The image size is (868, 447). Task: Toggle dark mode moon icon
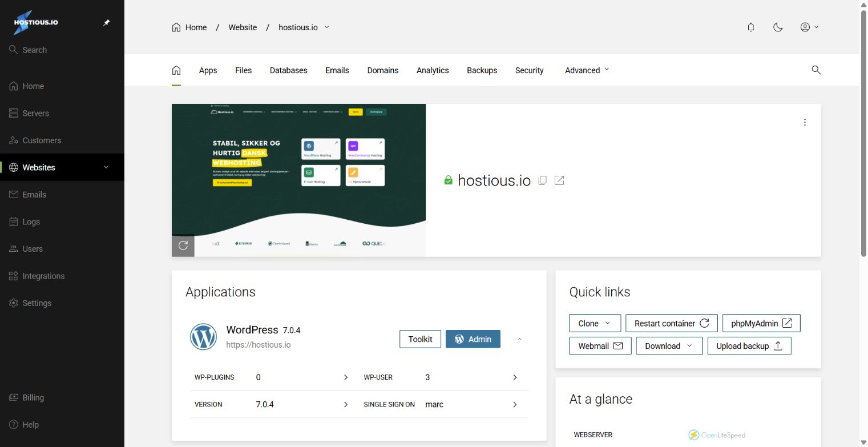point(778,27)
